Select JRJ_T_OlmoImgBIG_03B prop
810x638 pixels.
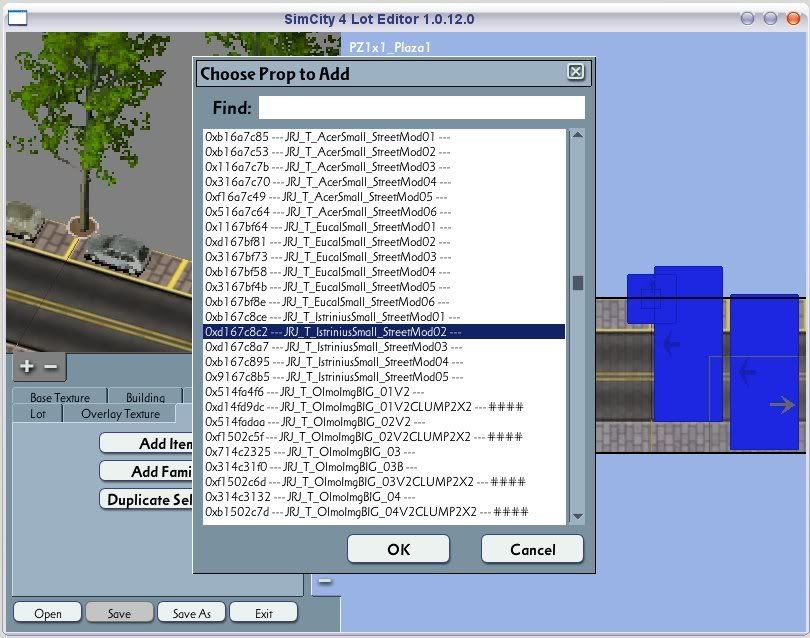384,466
